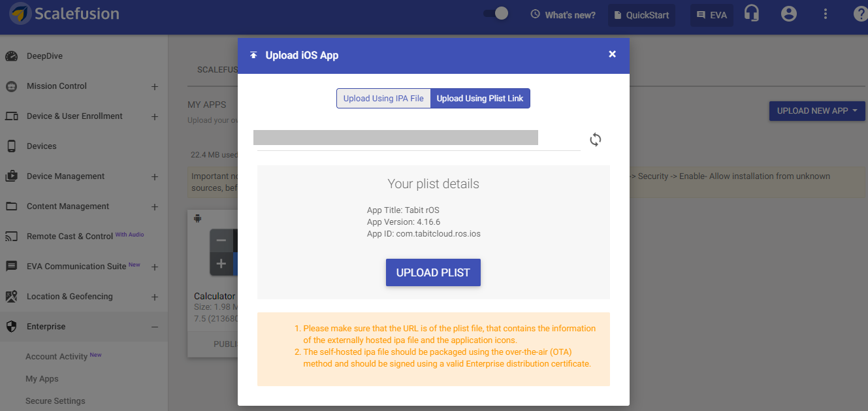Click the help question mark icon
The height and width of the screenshot is (411, 868).
point(861,14)
